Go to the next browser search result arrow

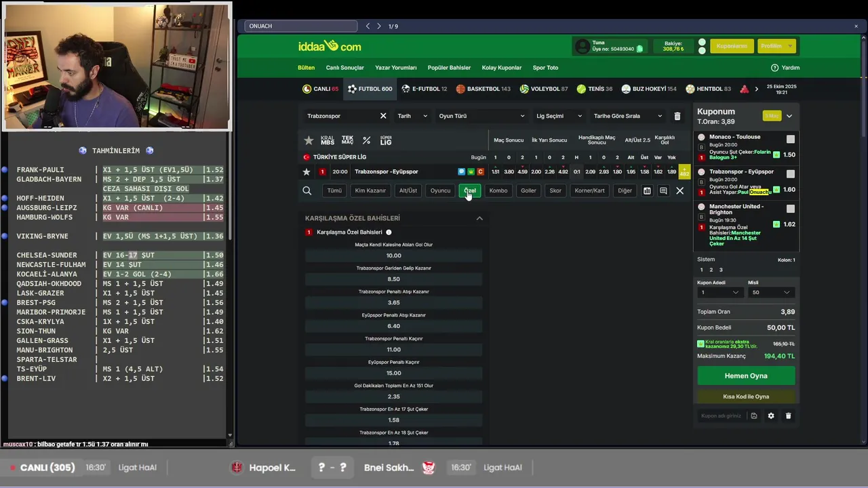[x=379, y=26]
